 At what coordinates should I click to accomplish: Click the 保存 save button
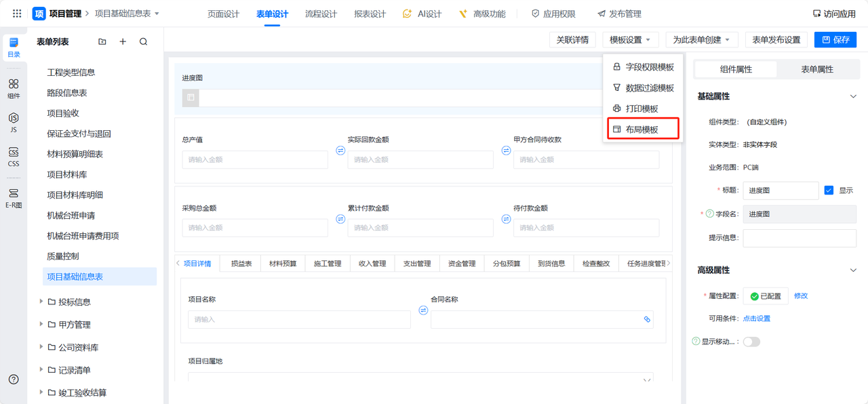(x=835, y=40)
